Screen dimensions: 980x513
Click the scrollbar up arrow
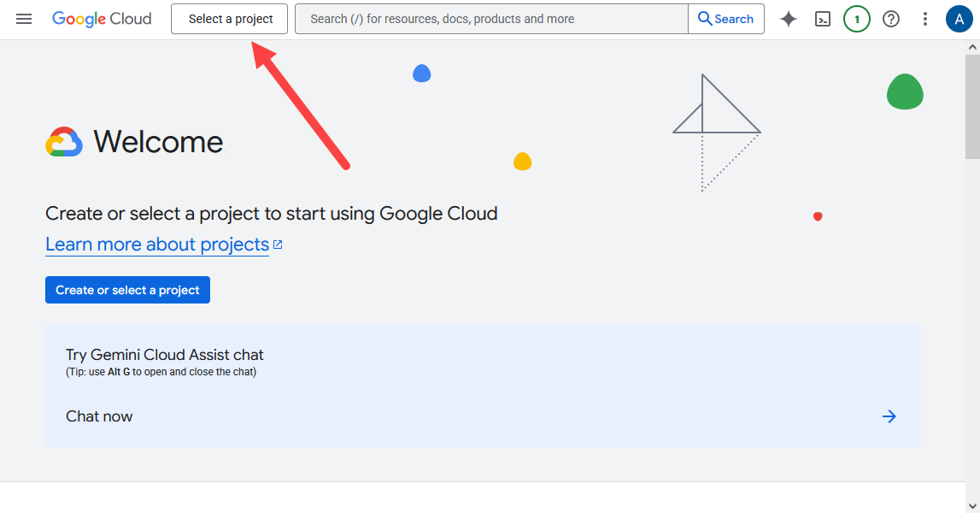[x=972, y=46]
